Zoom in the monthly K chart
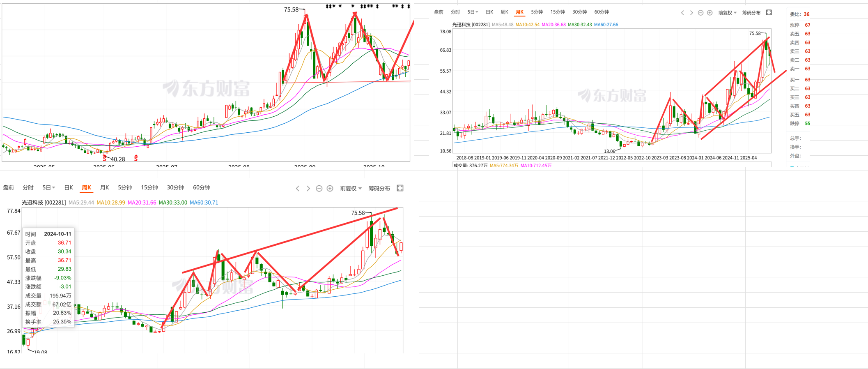The height and width of the screenshot is (369, 868). (710, 13)
